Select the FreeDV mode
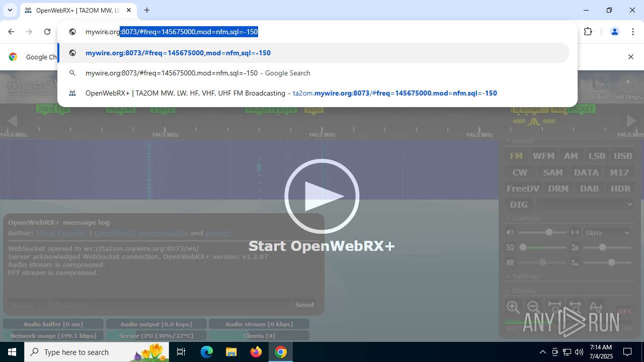The height and width of the screenshot is (362, 644). (523, 189)
